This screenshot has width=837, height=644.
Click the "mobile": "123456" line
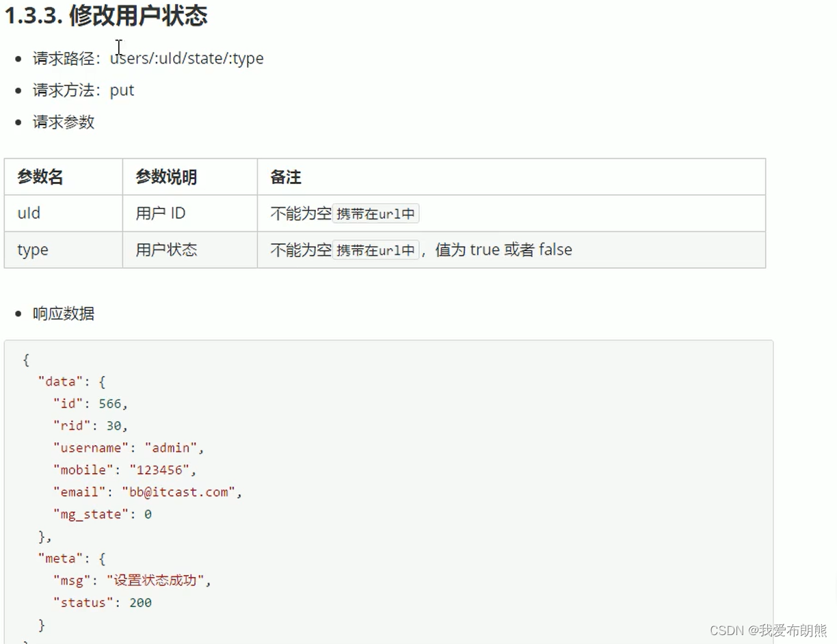coord(124,470)
